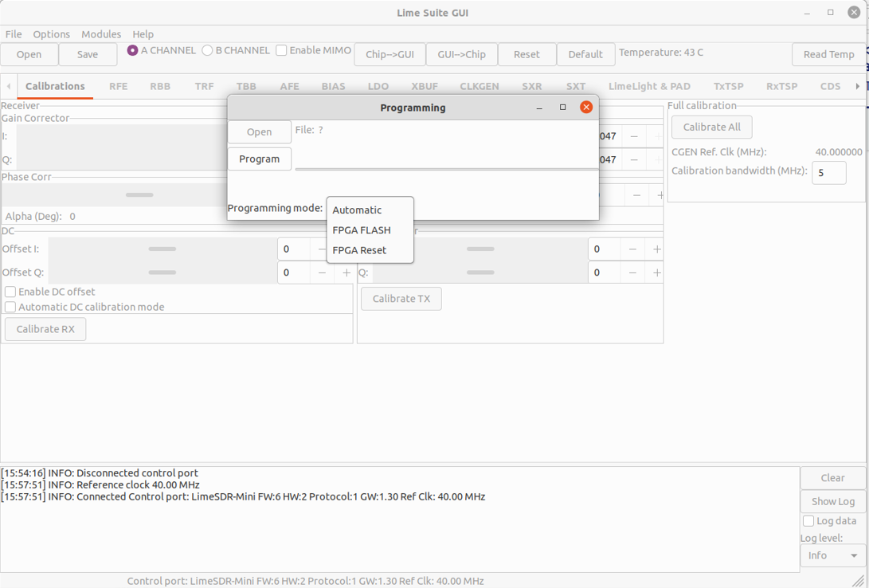The height and width of the screenshot is (588, 869).
Task: Increment receiver Offset Q with plus
Action: (346, 272)
